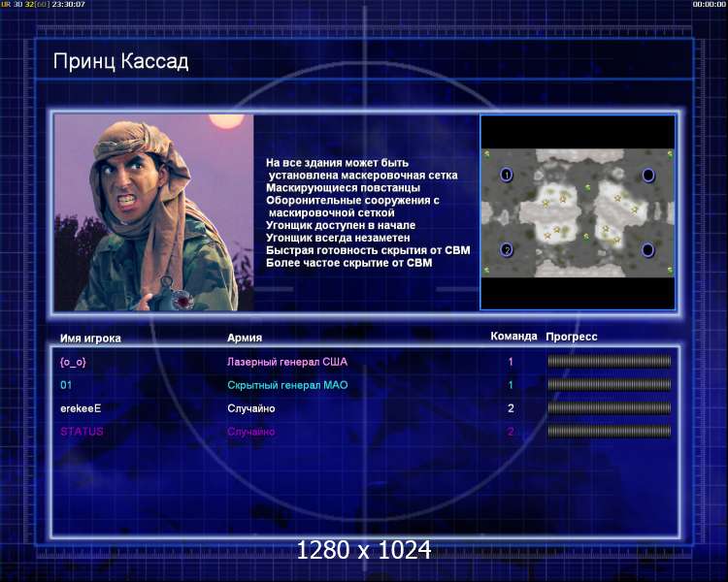728x582 pixels.
Task: Click start position marker 2 on minimap
Action: coord(507,249)
